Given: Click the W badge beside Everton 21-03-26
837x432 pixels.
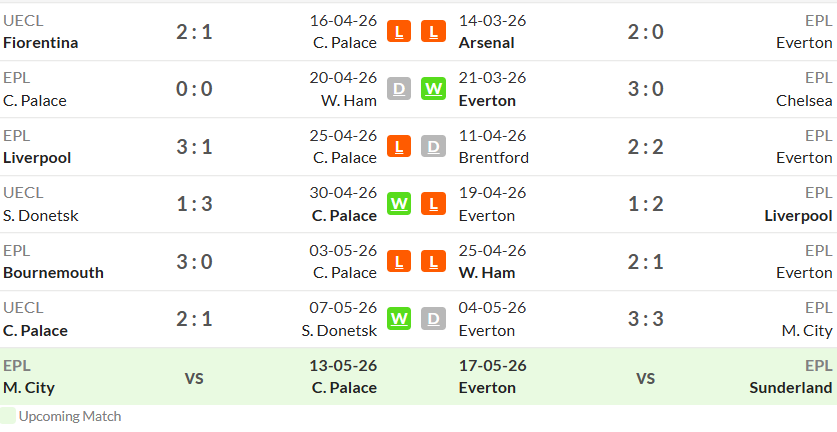Looking at the screenshot, I should click(433, 89).
